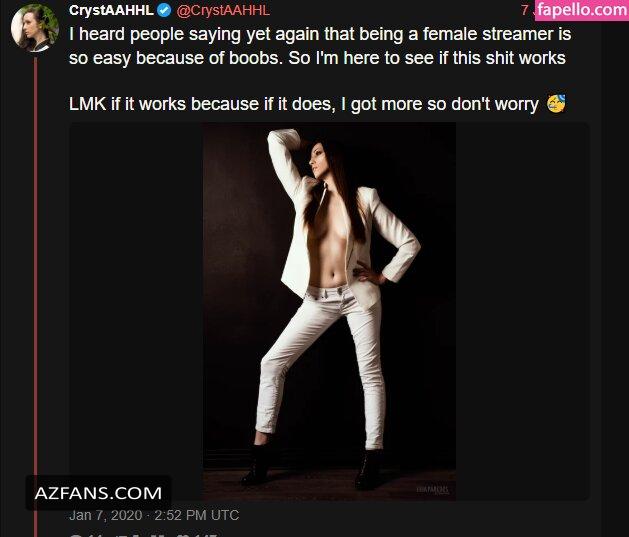The width and height of the screenshot is (629, 537).
Task: Click the AZFANS.COM watermark label
Action: click(98, 493)
